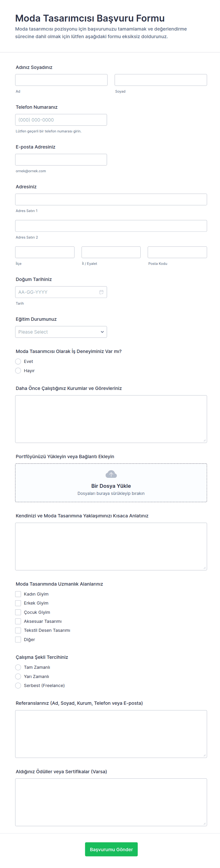Image resolution: width=220 pixels, height=868 pixels.
Task: Choose Tam Zamanlı work preference
Action: click(18, 667)
